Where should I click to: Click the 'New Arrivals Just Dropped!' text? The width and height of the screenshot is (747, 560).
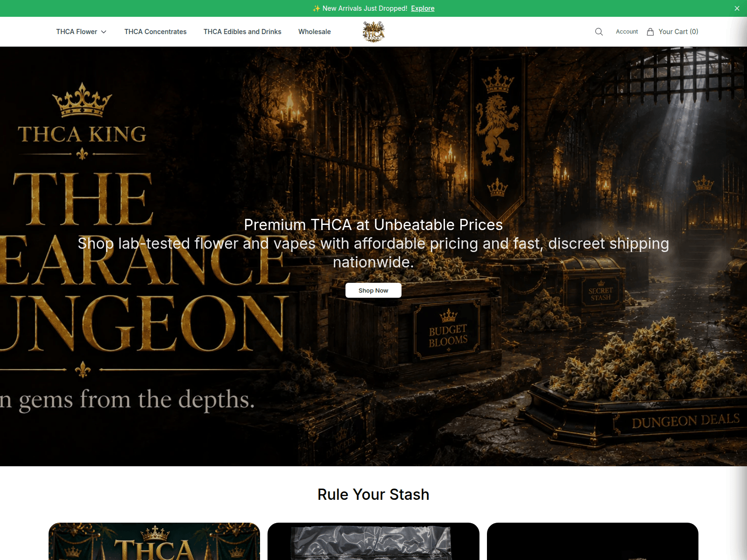click(365, 8)
